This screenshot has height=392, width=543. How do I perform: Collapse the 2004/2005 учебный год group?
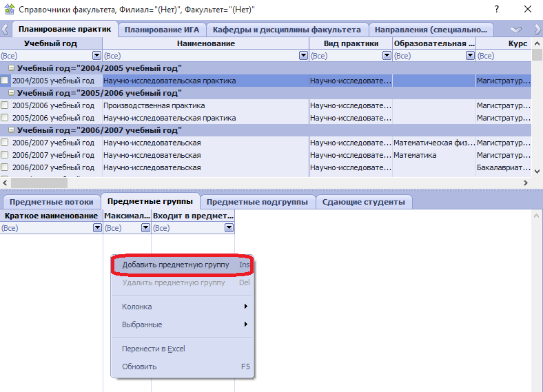12,68
